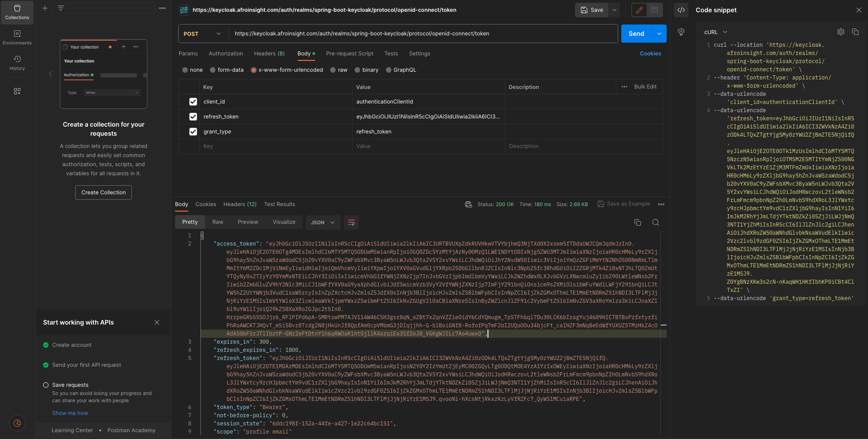The width and height of the screenshot is (868, 439).
Task: Click the empty Key field in new row
Action: click(276, 146)
